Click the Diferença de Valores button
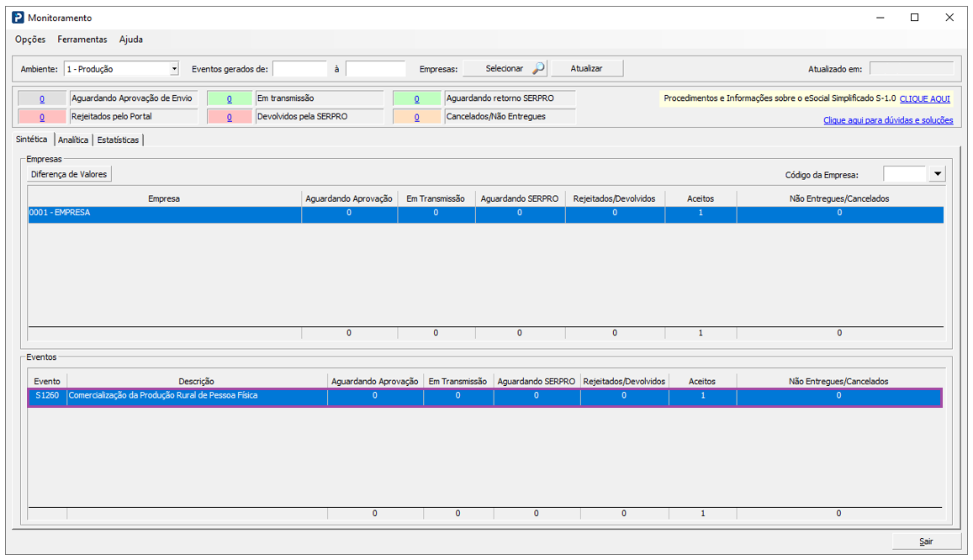Viewport: 973px width, 560px height. (69, 174)
